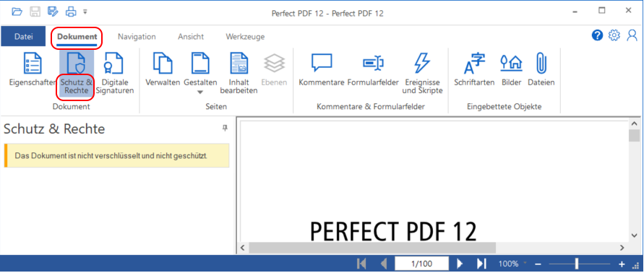Switch to the Ansicht tab
The image size is (644, 273).
[x=191, y=37]
